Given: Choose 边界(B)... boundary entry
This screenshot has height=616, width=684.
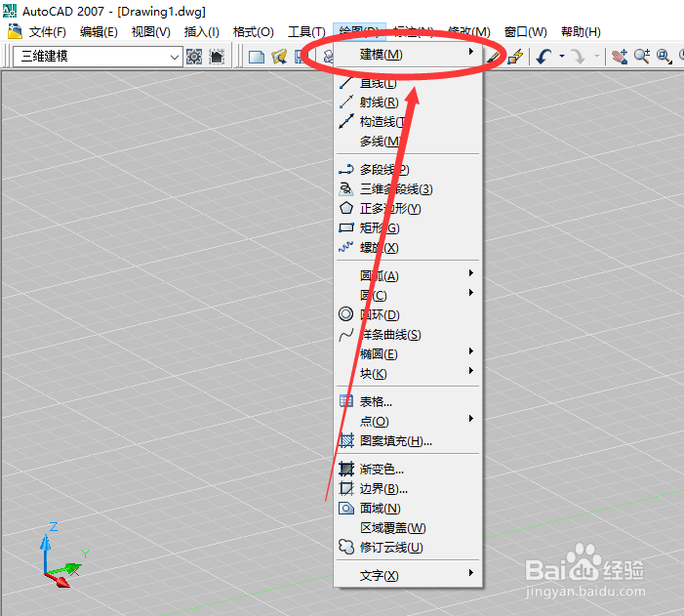Looking at the screenshot, I should [408, 488].
